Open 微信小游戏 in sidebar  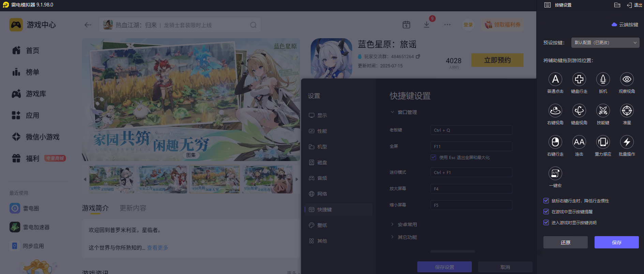[35, 137]
